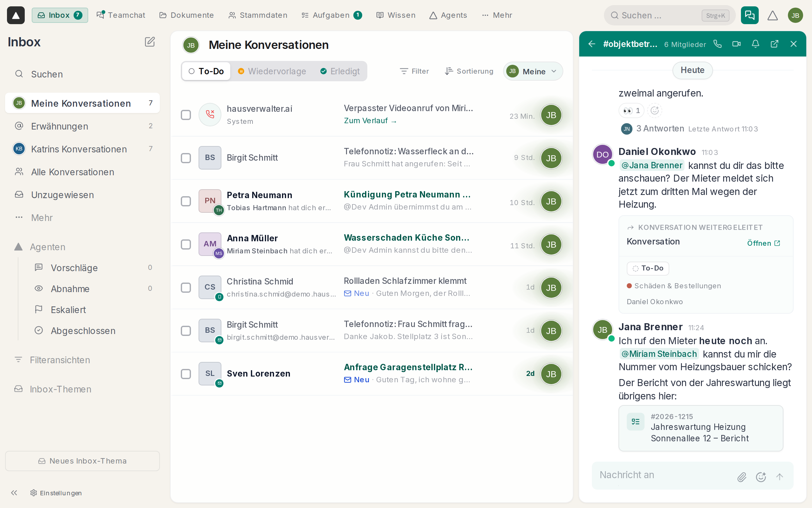Start a voice call in the channel

(x=717, y=44)
